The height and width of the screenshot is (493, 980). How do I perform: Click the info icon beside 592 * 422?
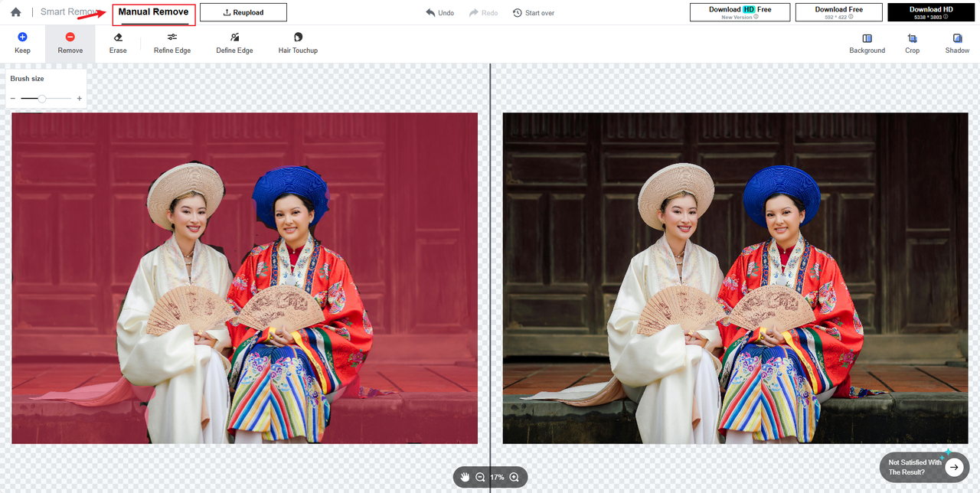(x=851, y=17)
